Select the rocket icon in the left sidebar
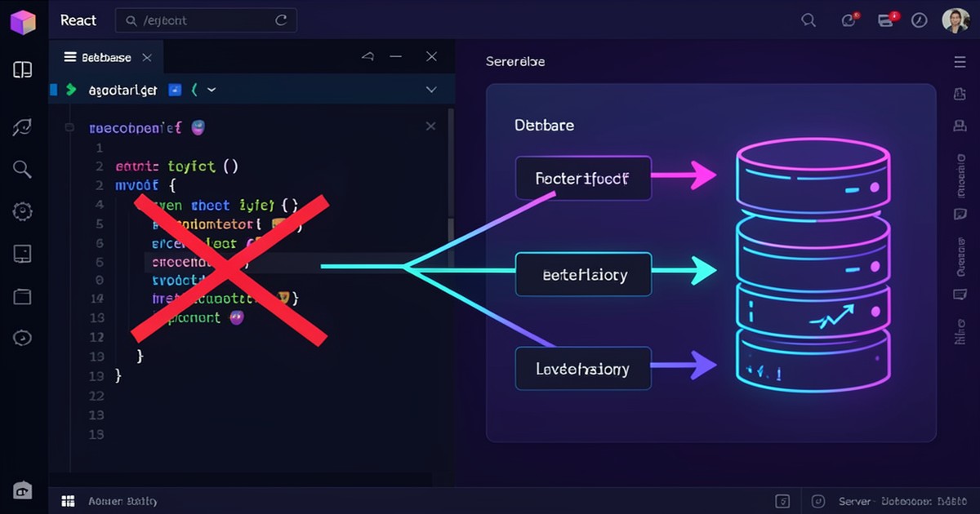This screenshot has width=980, height=514. click(22, 126)
